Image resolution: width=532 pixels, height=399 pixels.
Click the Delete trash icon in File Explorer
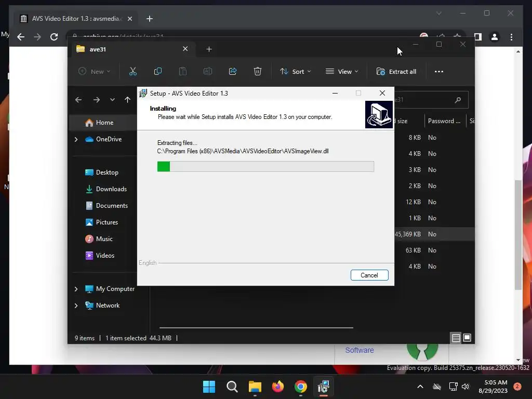click(x=258, y=71)
